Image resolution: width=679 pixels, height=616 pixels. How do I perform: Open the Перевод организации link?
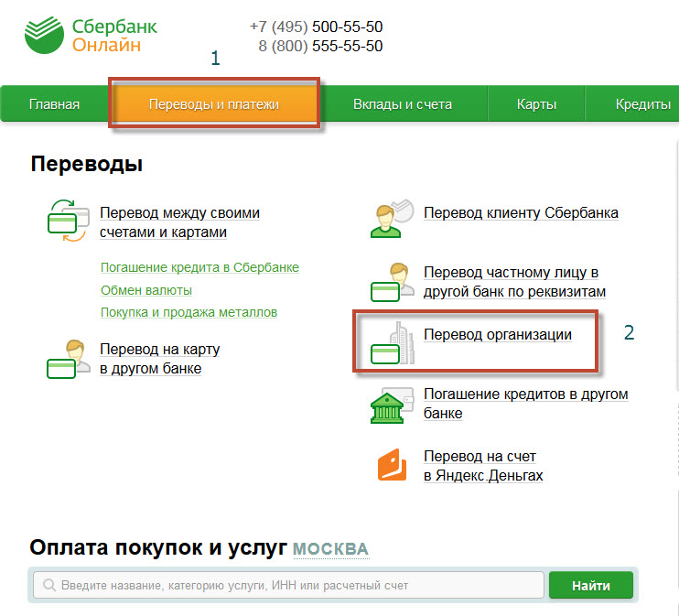pyautogui.click(x=497, y=335)
